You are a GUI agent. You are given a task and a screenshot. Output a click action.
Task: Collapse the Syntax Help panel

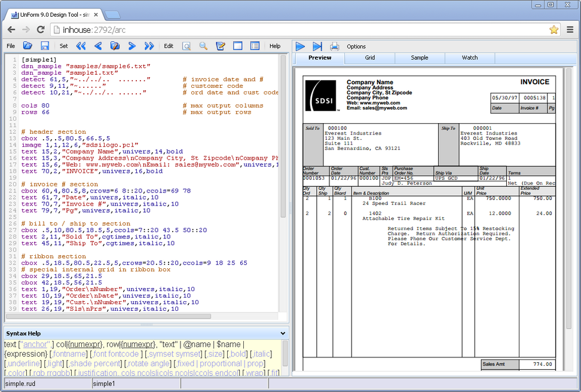point(283,333)
